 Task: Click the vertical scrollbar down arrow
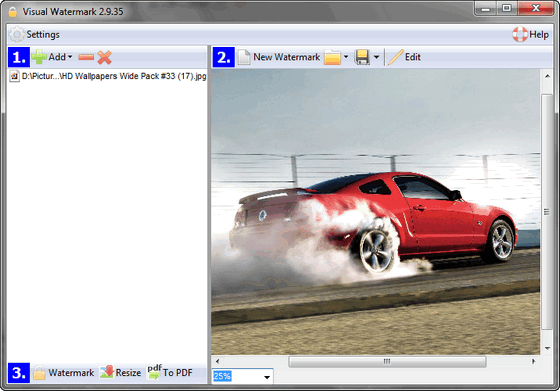coord(547,349)
